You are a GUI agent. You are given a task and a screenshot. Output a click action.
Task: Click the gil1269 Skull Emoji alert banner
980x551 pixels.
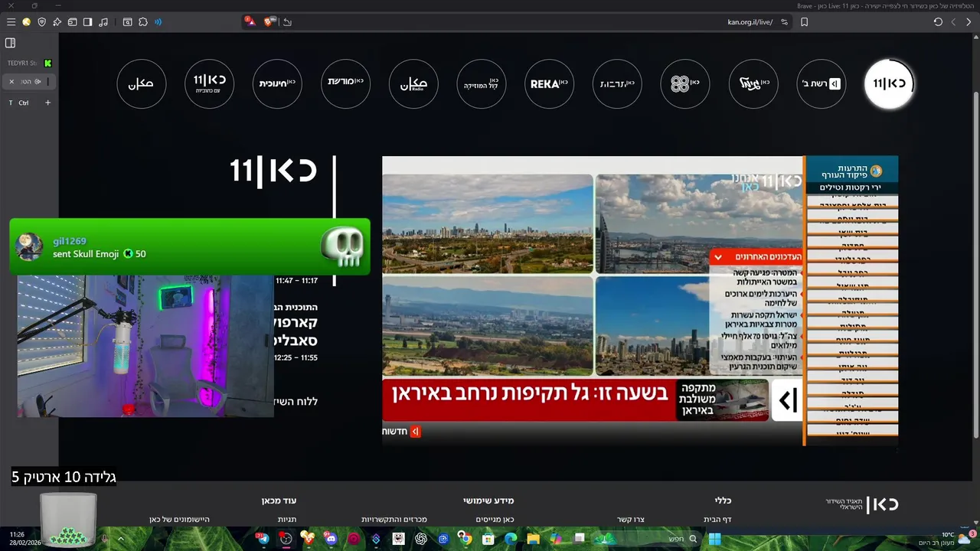[x=190, y=246]
